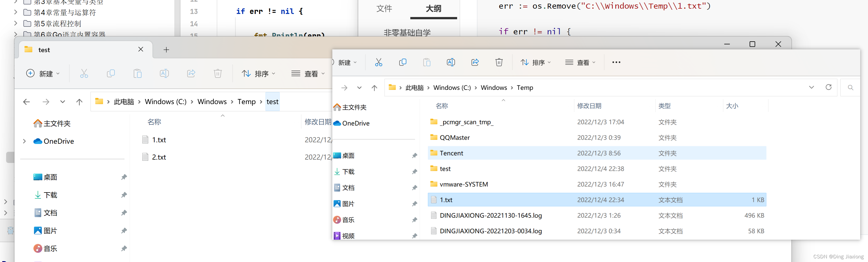
Task: Select _pcmgr_scan_tmp_ folder in Temp window
Action: pos(597,122)
